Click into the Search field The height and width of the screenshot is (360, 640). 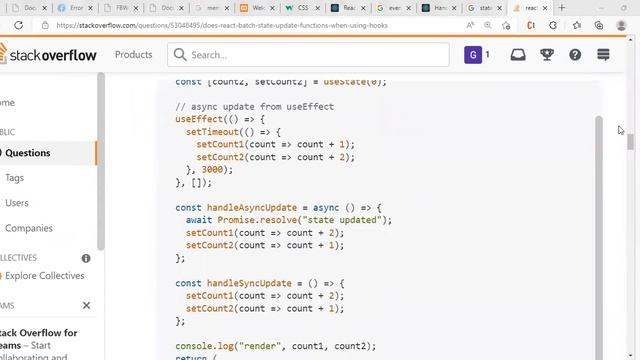[x=308, y=55]
